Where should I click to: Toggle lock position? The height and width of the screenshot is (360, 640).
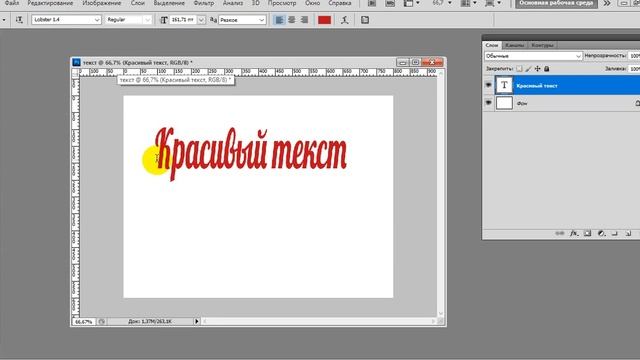[538, 69]
